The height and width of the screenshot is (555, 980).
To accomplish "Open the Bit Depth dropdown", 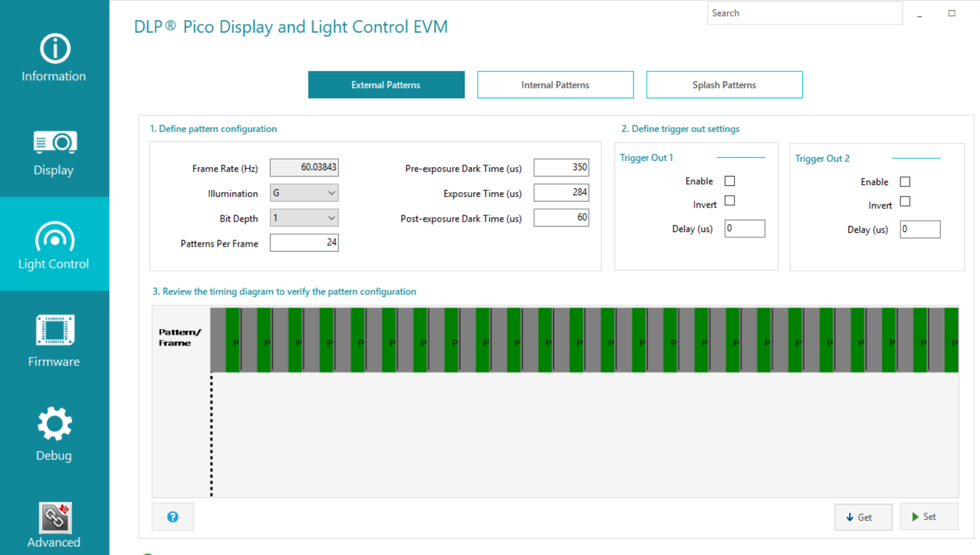I will coord(304,218).
